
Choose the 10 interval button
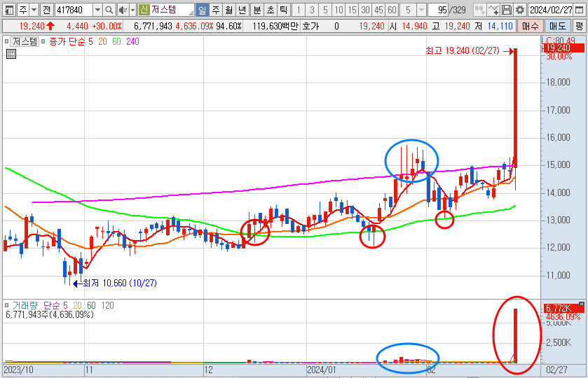[339, 10]
